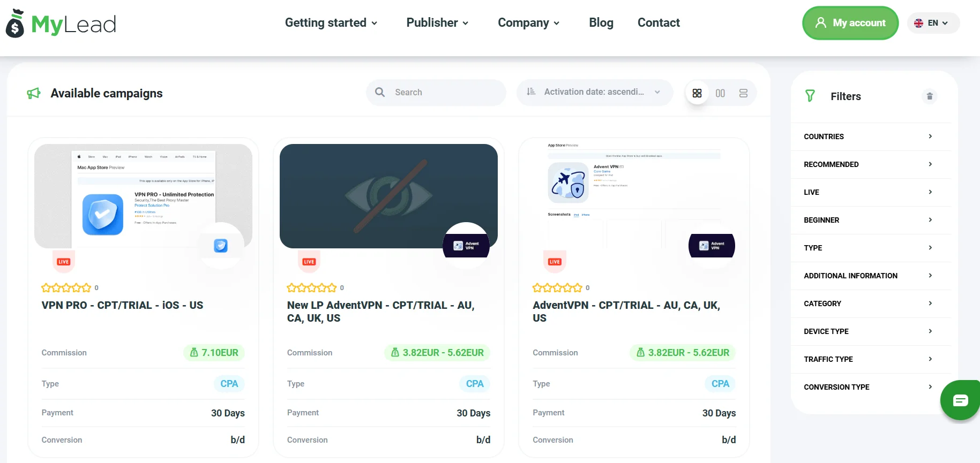Click the MyLead money bag logo

[15, 24]
